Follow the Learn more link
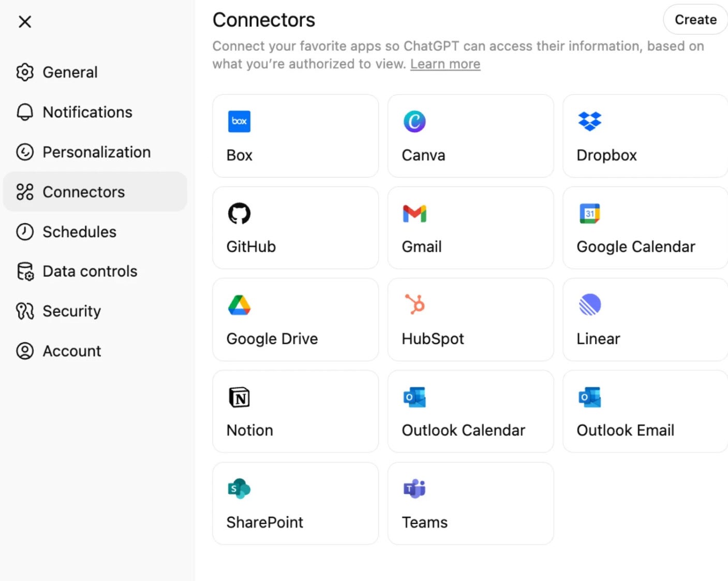The height and width of the screenshot is (581, 728). (445, 64)
